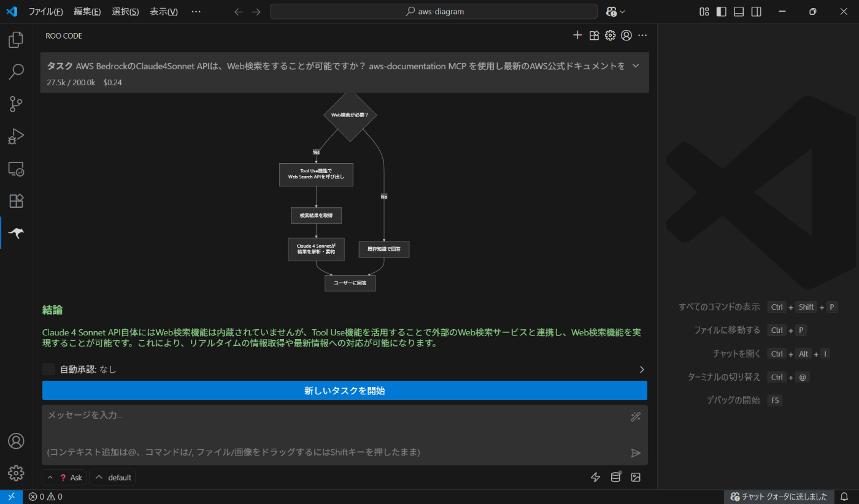859x504 pixels.
Task: Click the lightning bolt icon below input
Action: [x=595, y=477]
